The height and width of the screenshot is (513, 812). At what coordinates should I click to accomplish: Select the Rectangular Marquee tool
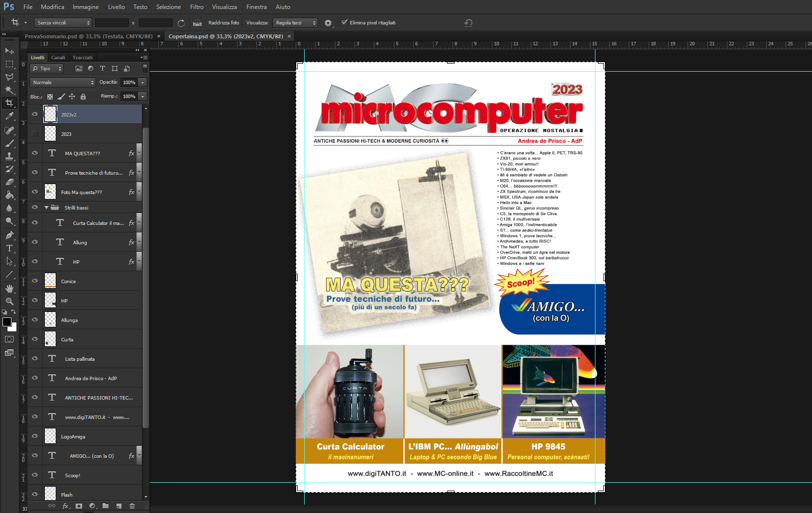click(x=9, y=64)
